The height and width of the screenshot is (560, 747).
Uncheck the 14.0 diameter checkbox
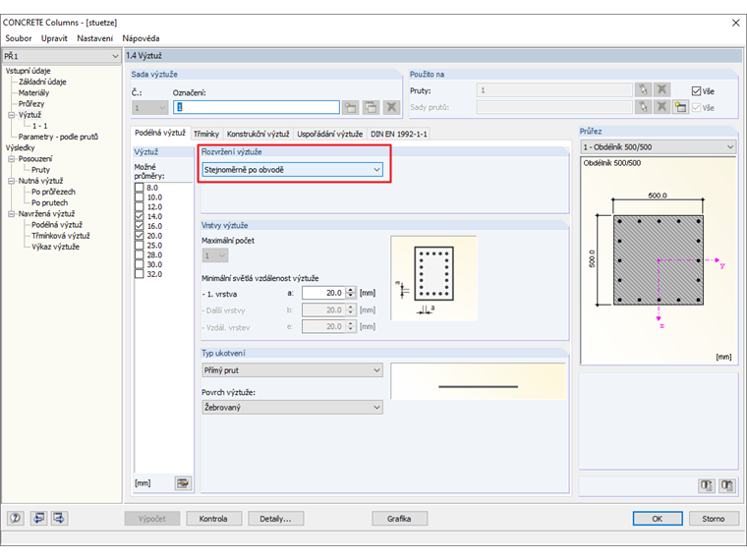pos(140,216)
